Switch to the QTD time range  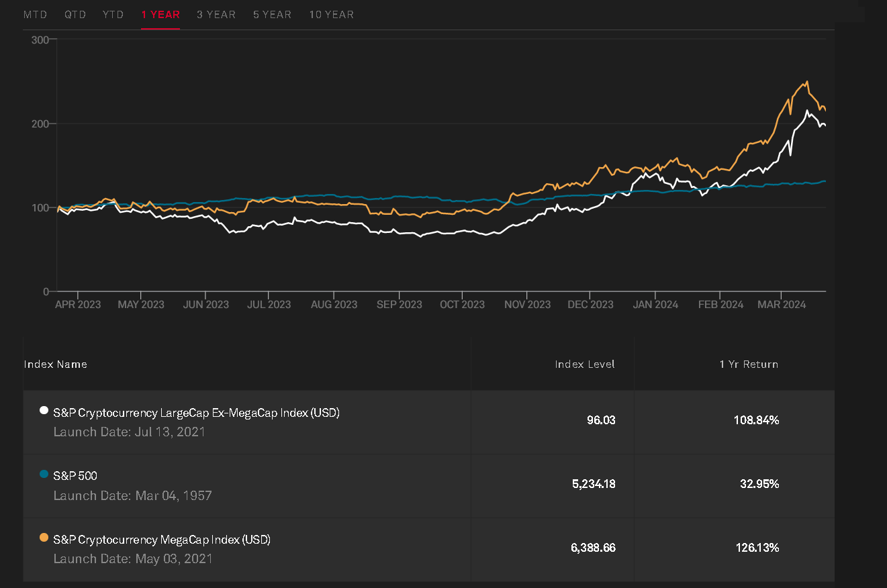point(75,15)
